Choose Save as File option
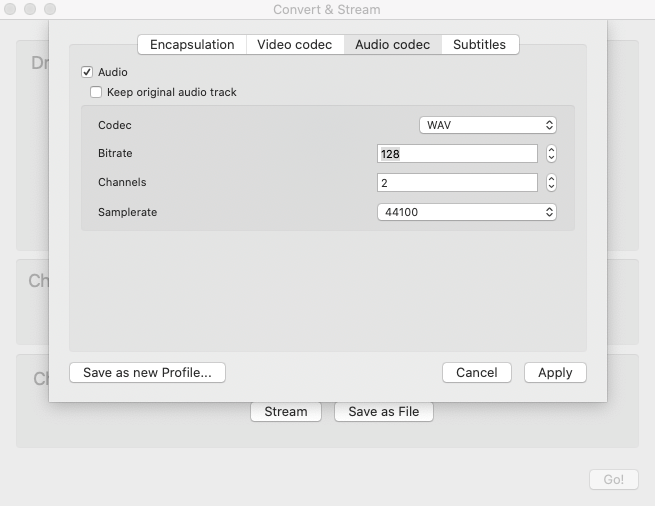Viewport: 655px width, 506px height. click(383, 411)
